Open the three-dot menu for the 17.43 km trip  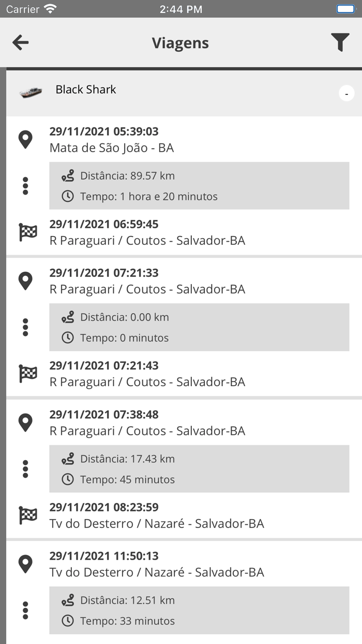click(25, 469)
